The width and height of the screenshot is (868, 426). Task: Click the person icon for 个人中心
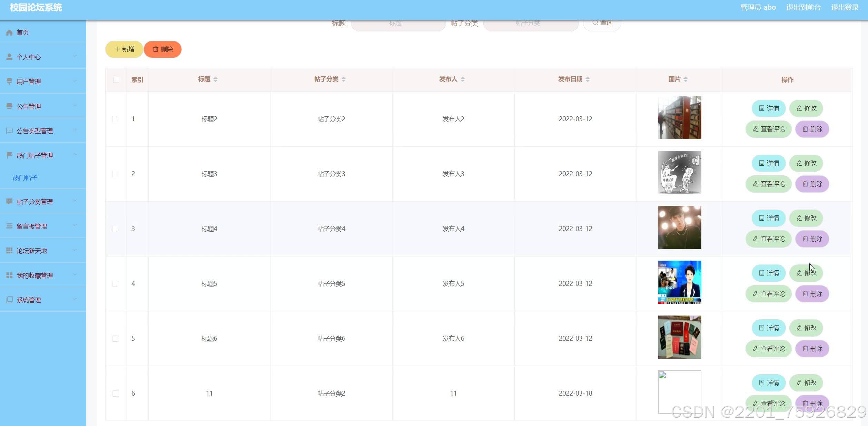click(x=9, y=57)
